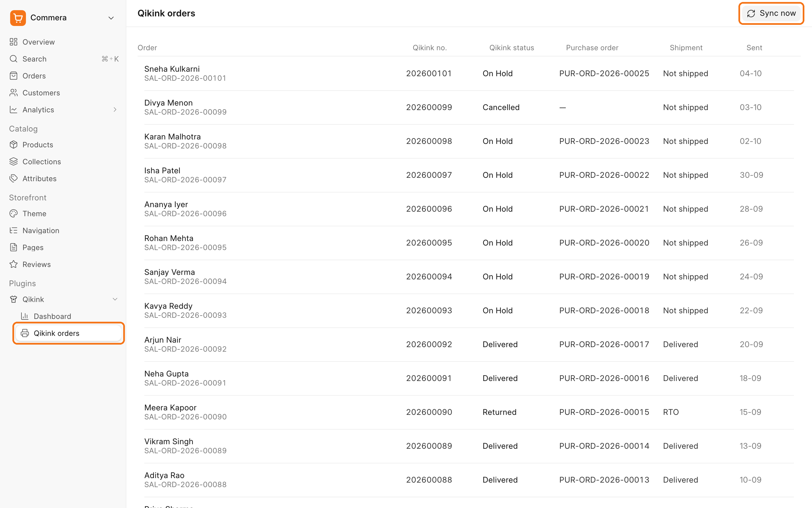The image size is (812, 508).
Task: Expand the Analytics submenu arrow
Action: pos(115,110)
